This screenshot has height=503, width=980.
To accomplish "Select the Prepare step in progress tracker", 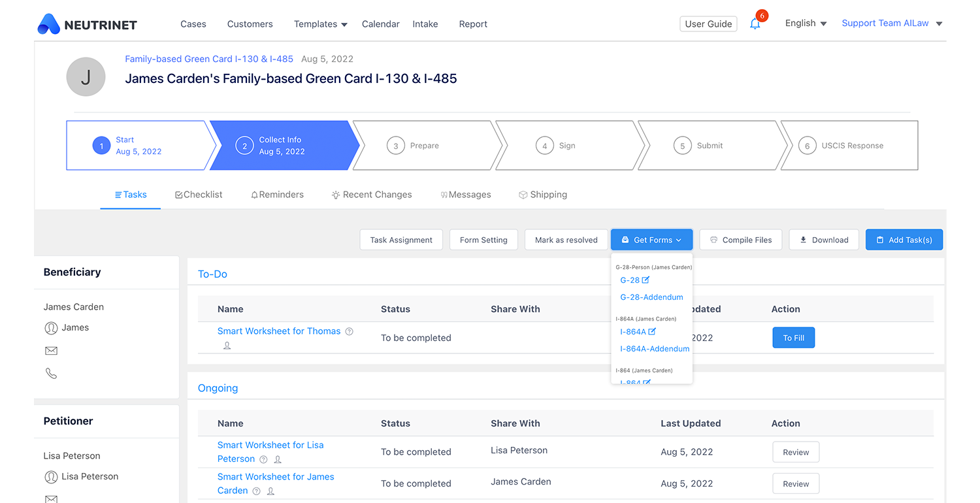I will point(424,146).
